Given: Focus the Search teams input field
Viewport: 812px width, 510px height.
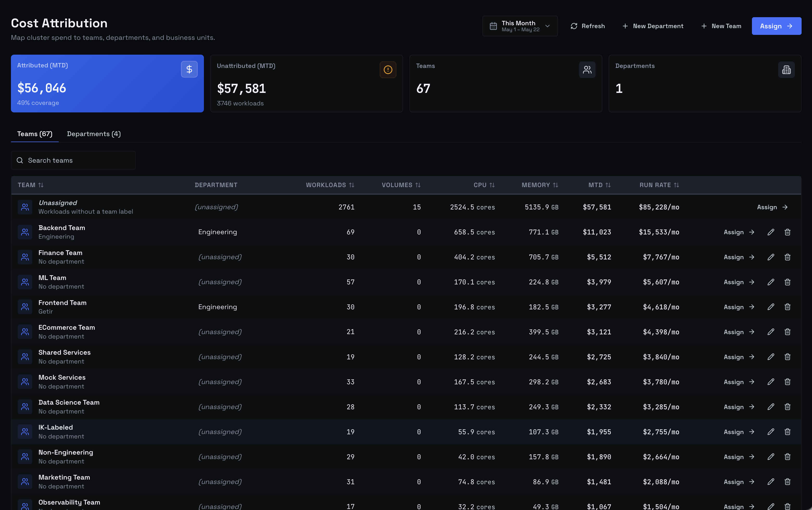Looking at the screenshot, I should click(x=73, y=160).
